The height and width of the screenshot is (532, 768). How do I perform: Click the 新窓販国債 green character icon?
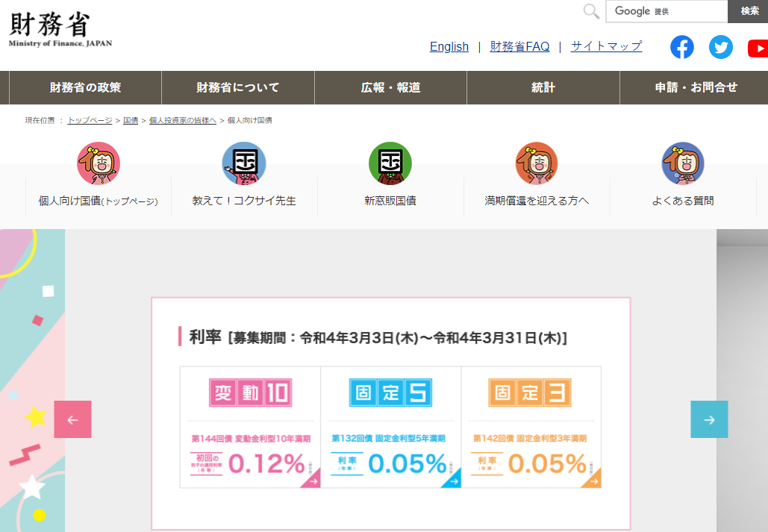click(390, 163)
